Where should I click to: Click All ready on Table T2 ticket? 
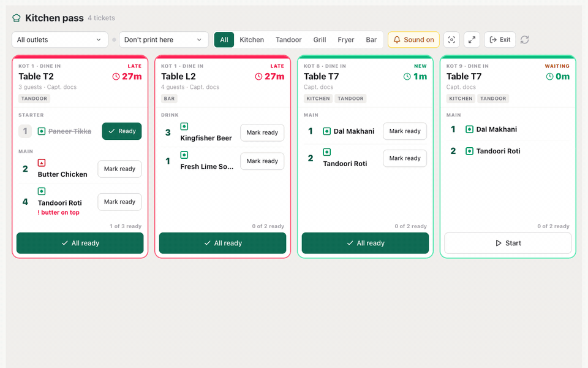click(80, 243)
